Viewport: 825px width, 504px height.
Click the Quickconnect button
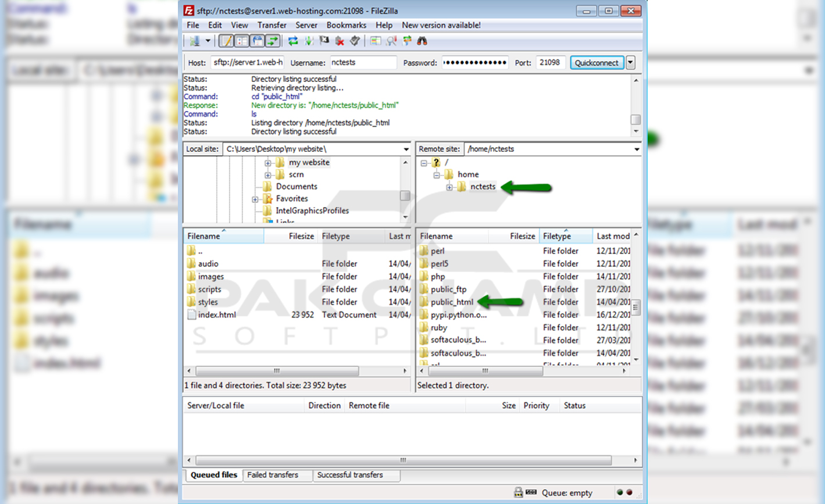point(597,62)
